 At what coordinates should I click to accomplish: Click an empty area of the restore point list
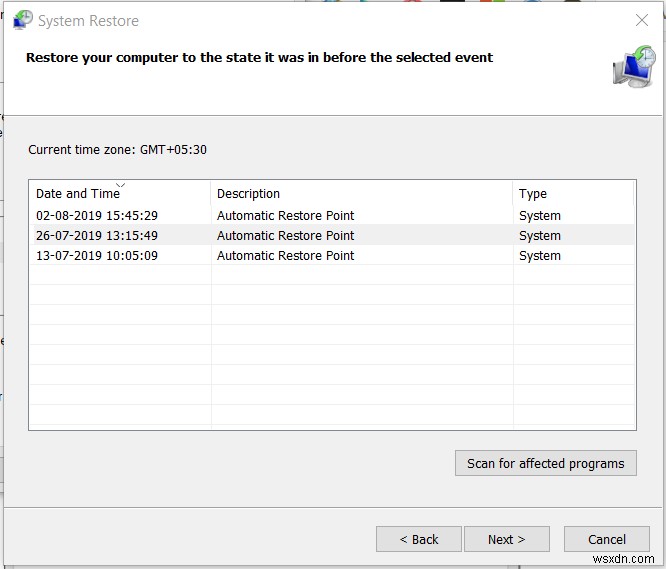tap(330, 360)
